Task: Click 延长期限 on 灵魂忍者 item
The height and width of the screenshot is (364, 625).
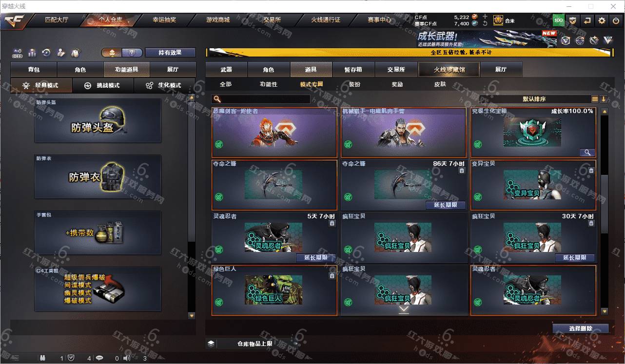Action: (x=315, y=258)
